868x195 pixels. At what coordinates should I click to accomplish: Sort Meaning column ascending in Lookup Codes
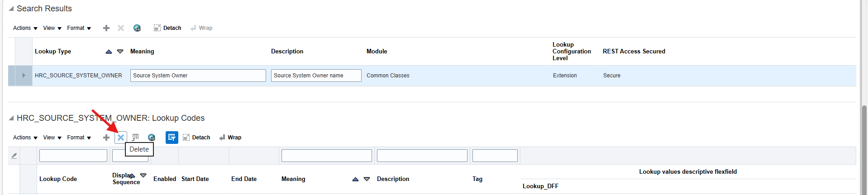point(355,179)
